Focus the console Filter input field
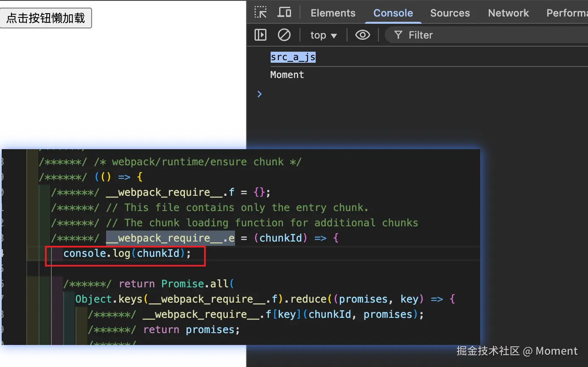The image size is (588, 367). 486,35
